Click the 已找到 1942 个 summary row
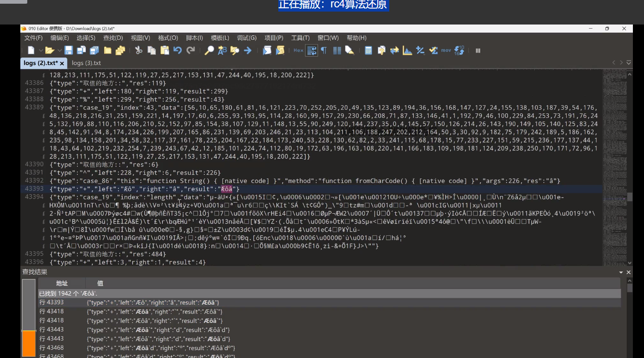This screenshot has height=358, width=644. (x=329, y=293)
